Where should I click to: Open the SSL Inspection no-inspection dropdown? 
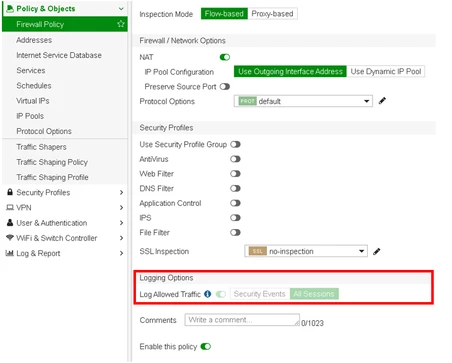coord(306,251)
